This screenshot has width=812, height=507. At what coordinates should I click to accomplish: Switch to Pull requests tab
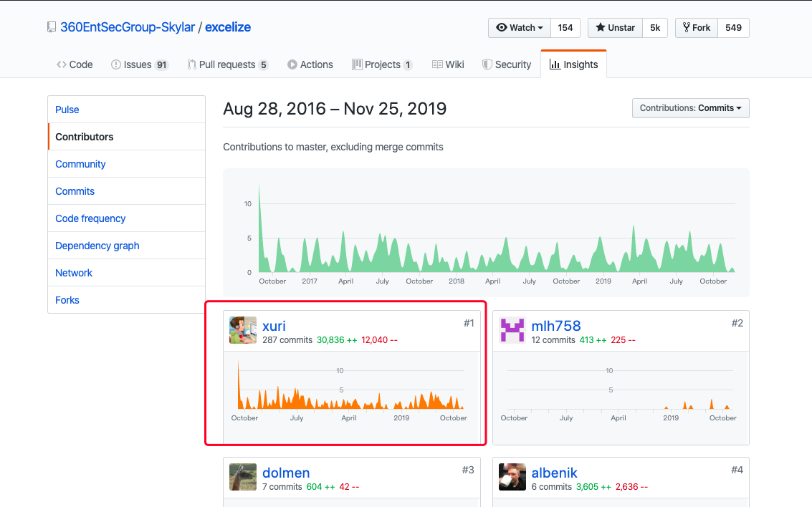pyautogui.click(x=227, y=64)
